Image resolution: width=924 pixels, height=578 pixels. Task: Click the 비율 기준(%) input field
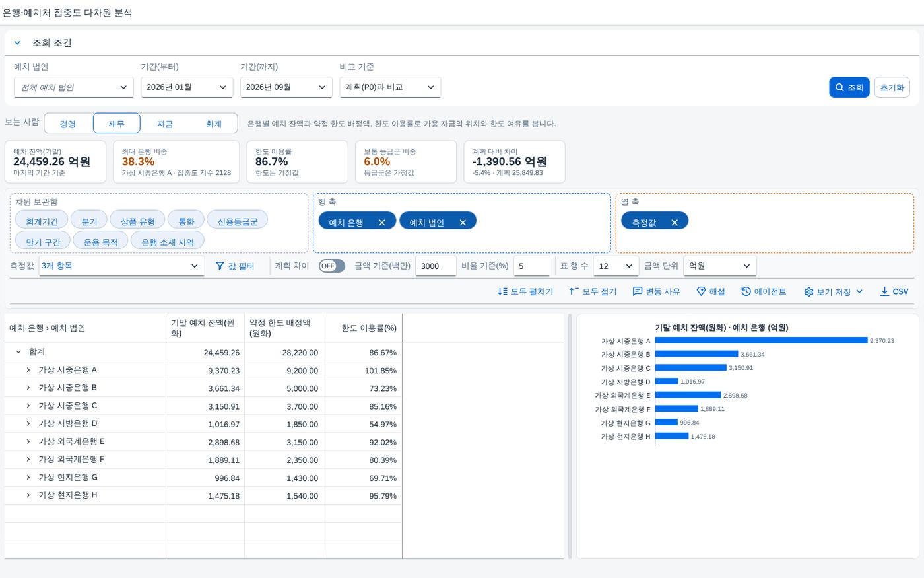coord(531,266)
